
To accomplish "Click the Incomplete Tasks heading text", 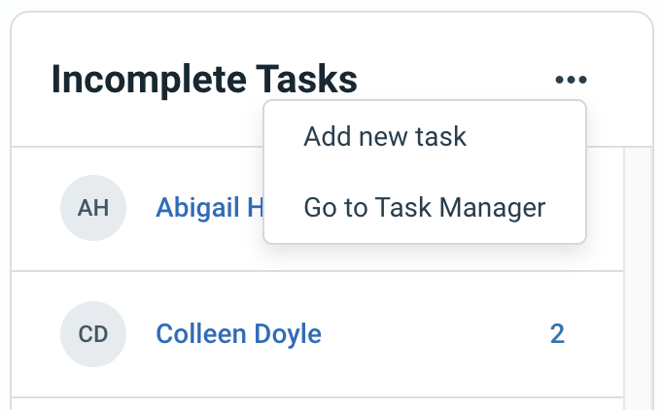I will point(204,80).
